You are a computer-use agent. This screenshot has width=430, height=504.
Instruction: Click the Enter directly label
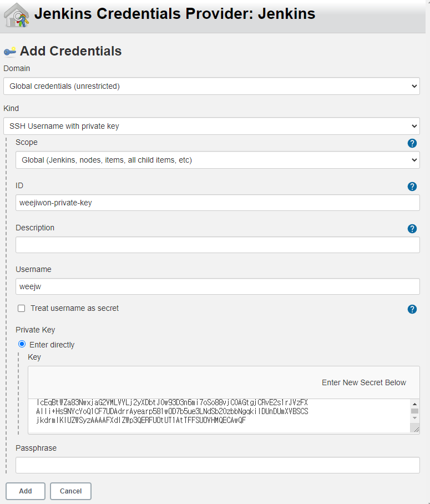[x=52, y=345]
